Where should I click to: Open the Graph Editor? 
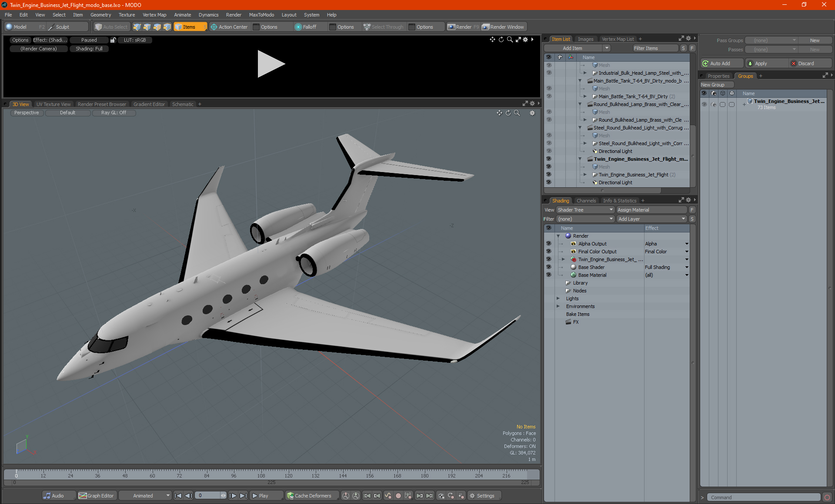[x=97, y=496]
